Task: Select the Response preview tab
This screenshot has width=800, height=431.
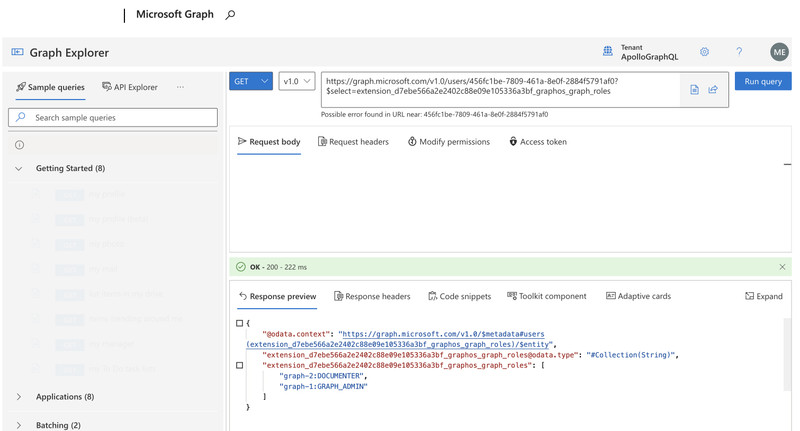Action: coord(277,296)
